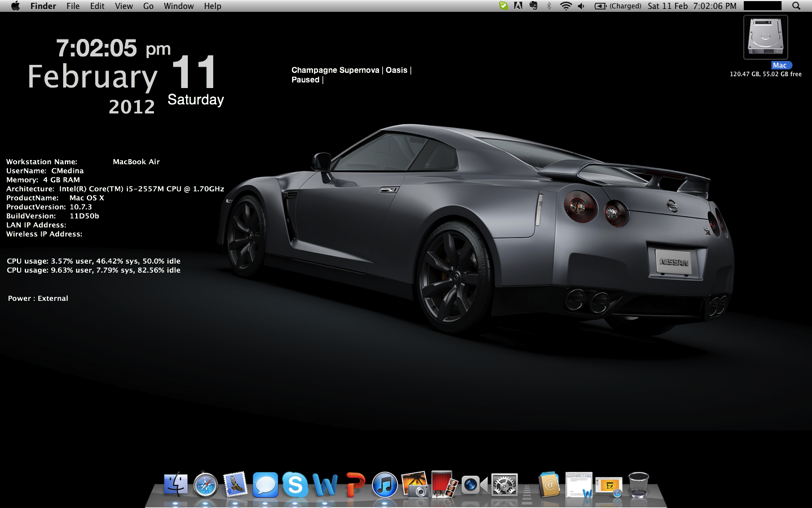Open the Edit menu
Image resolution: width=812 pixels, height=508 pixels.
[97, 6]
